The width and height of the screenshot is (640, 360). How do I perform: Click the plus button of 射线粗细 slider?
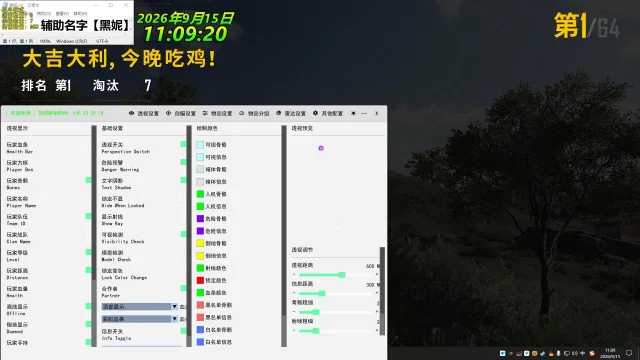(377, 331)
